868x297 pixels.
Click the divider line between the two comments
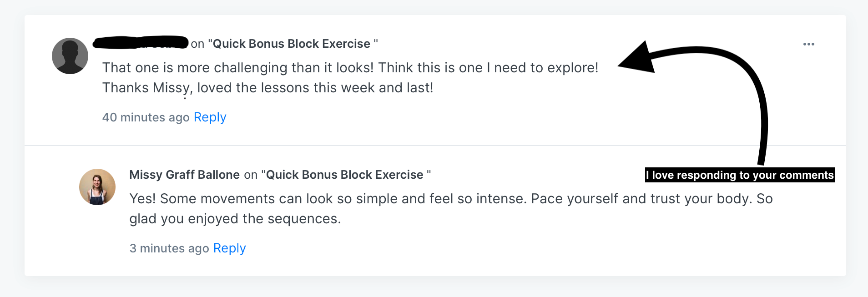pyautogui.click(x=435, y=146)
